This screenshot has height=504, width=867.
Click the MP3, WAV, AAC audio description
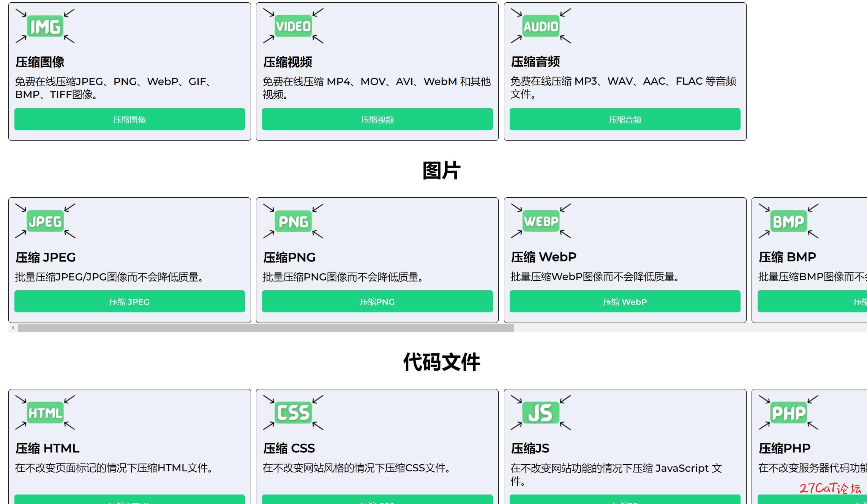(623, 87)
